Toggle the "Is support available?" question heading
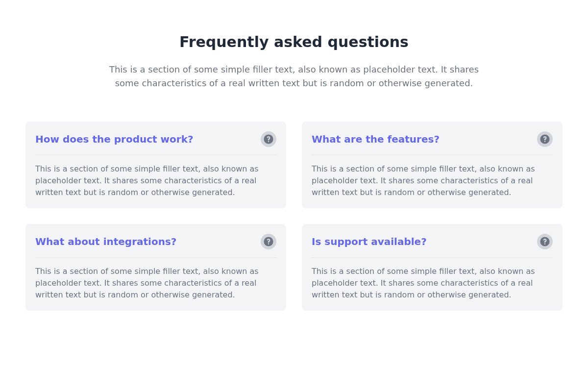Screen dimensions: 588x392 click(369, 242)
